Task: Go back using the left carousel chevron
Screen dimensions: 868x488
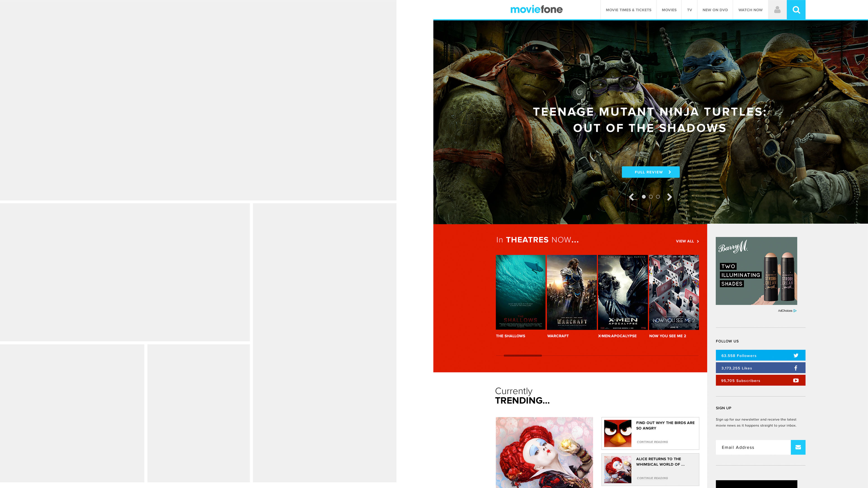Action: (632, 197)
